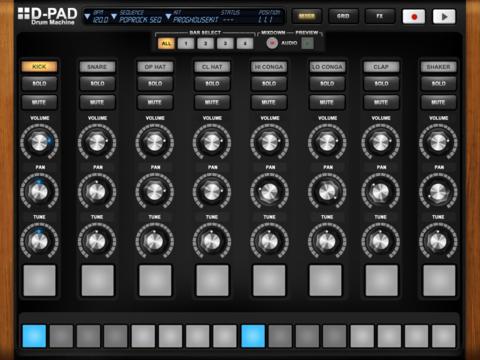
Task: Mute the CLAP channel
Action: (381, 102)
